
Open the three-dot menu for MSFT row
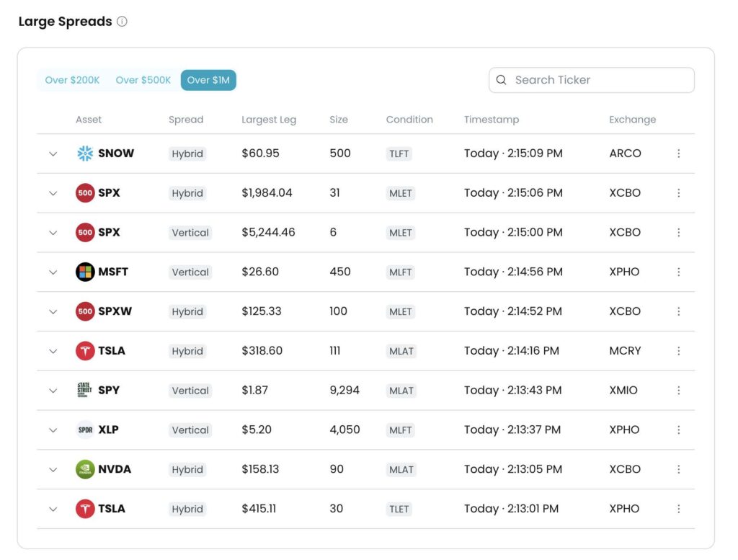coord(678,272)
